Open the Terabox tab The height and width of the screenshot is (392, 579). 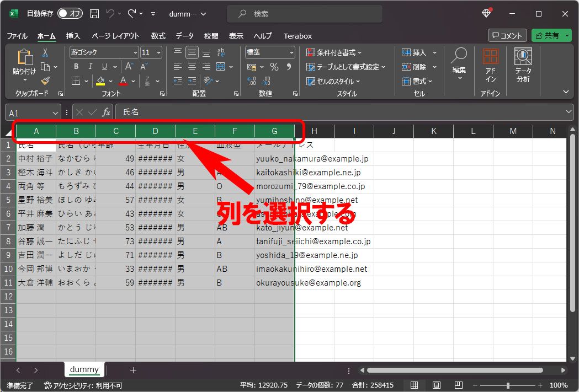pyautogui.click(x=298, y=36)
